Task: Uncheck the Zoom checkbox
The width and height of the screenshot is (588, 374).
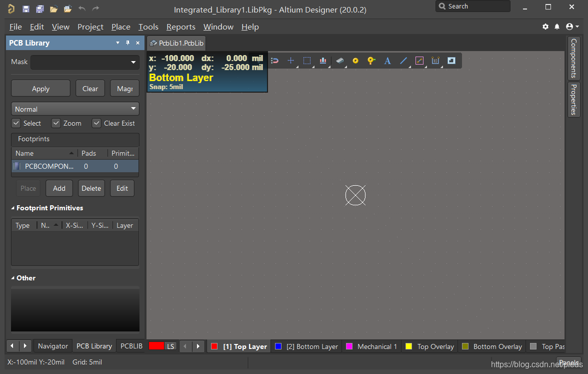Action: click(56, 123)
